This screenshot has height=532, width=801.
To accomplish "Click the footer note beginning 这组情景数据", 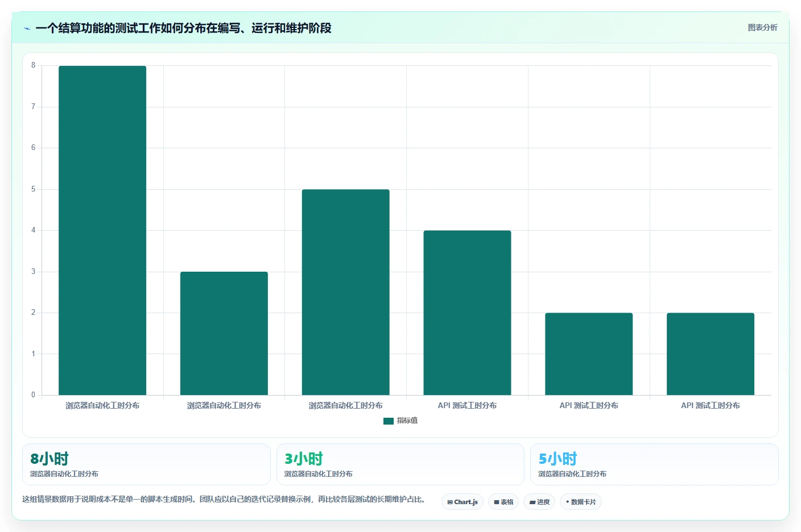I will [x=224, y=500].
